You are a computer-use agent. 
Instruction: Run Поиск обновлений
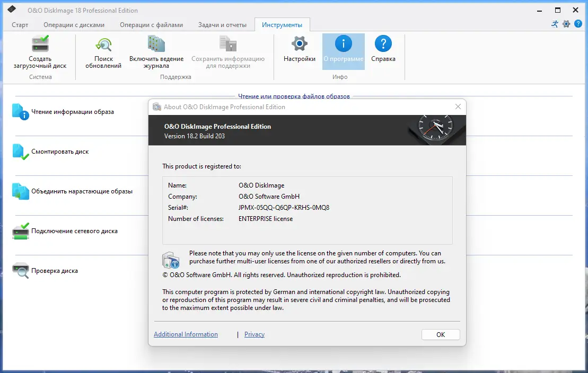coord(104,50)
